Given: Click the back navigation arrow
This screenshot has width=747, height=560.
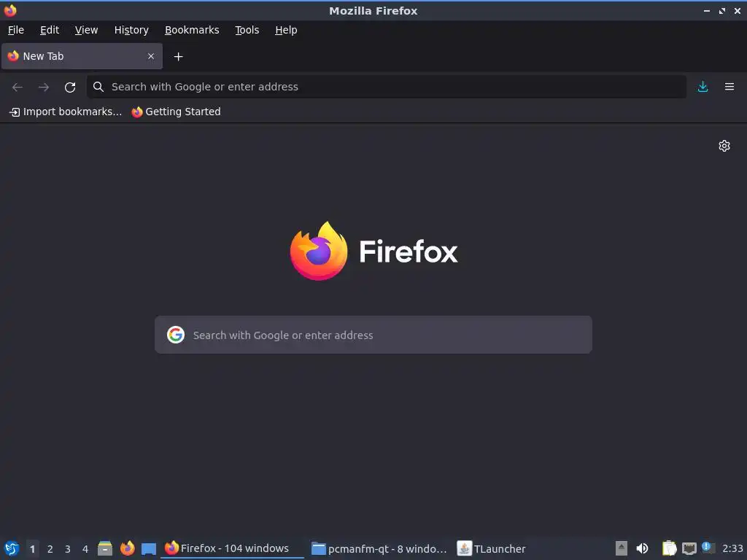Looking at the screenshot, I should (x=18, y=87).
